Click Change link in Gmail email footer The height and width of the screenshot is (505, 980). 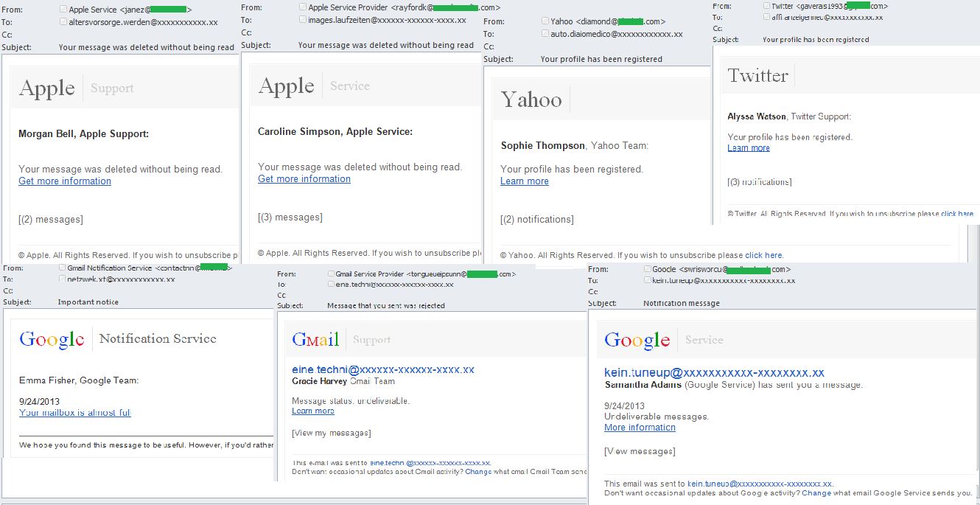click(x=478, y=472)
